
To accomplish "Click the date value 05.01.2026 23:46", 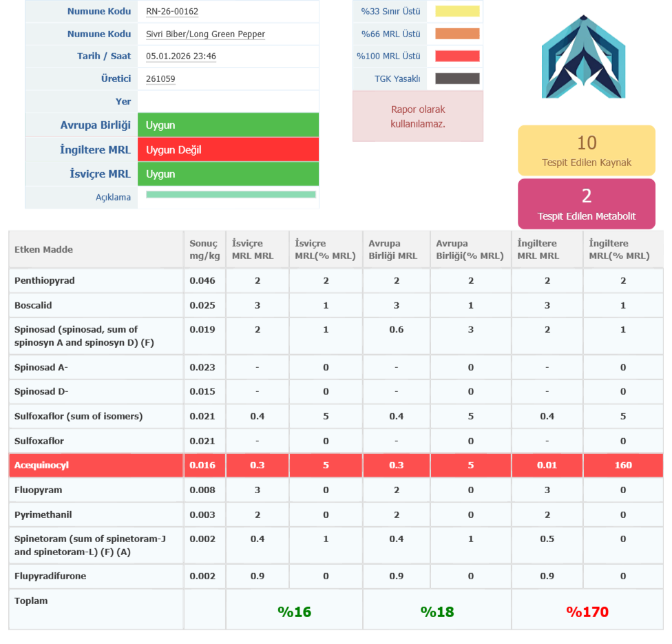I will click(x=181, y=56).
